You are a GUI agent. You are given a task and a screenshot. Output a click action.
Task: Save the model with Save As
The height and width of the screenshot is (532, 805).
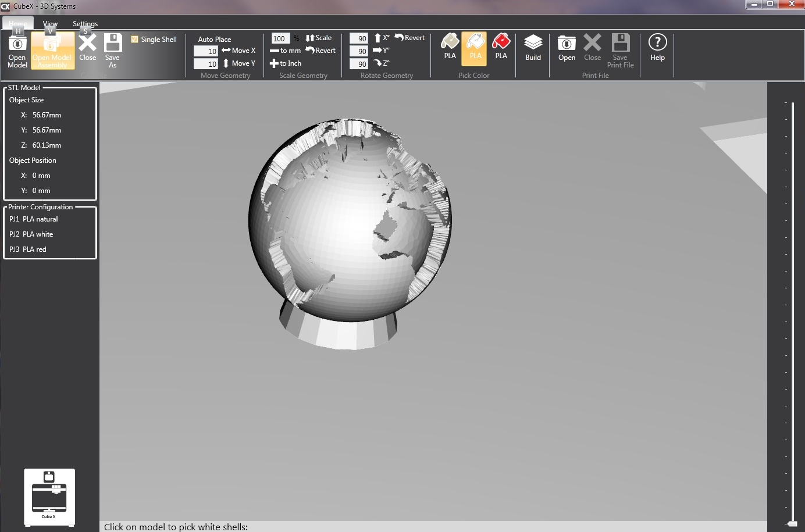(113, 51)
